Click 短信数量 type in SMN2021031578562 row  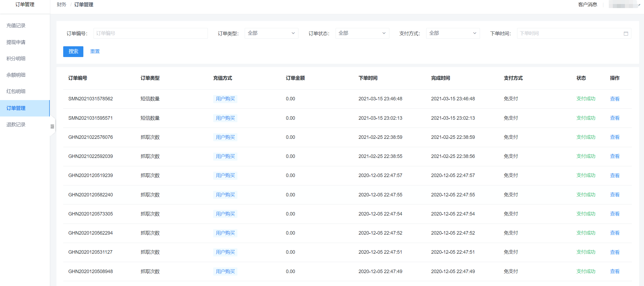(x=150, y=99)
